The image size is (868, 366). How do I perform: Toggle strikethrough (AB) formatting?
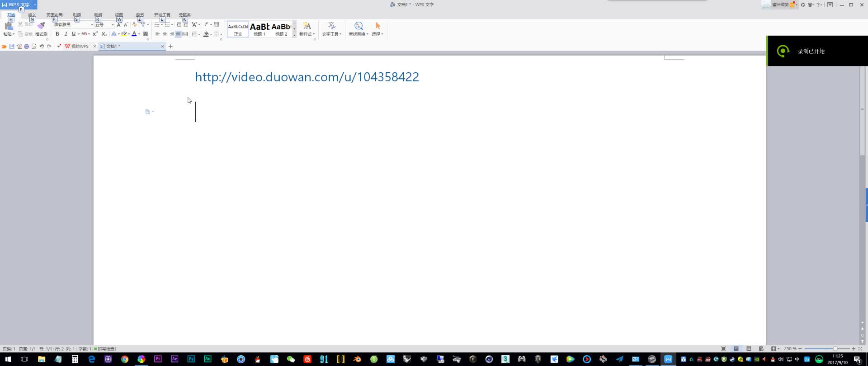pos(84,34)
